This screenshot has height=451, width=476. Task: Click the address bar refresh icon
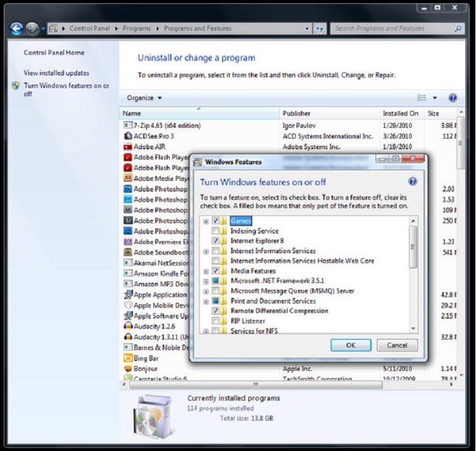(320, 28)
